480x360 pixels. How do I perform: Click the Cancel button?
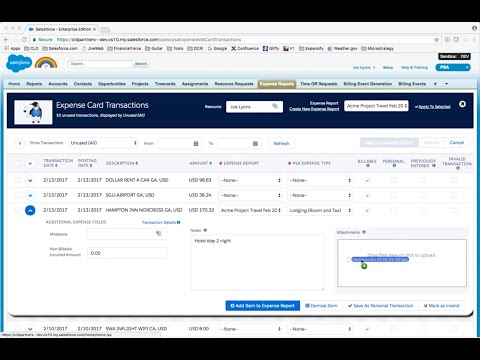click(x=457, y=143)
